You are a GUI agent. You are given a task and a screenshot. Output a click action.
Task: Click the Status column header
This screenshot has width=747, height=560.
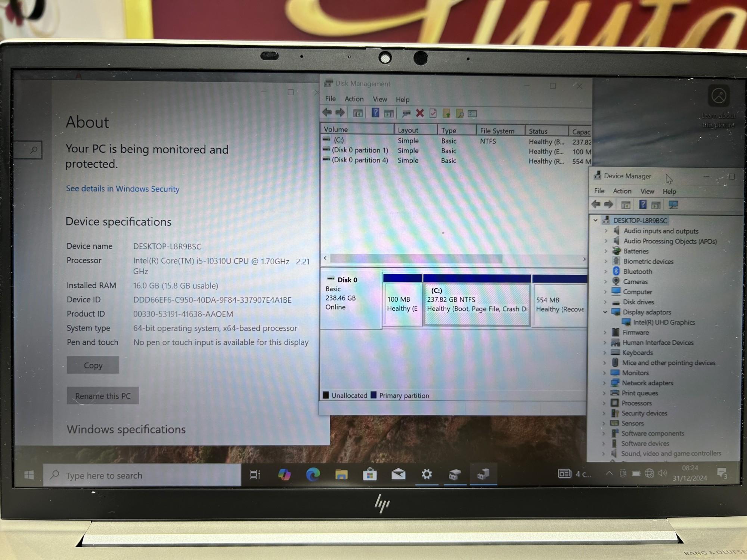(547, 131)
